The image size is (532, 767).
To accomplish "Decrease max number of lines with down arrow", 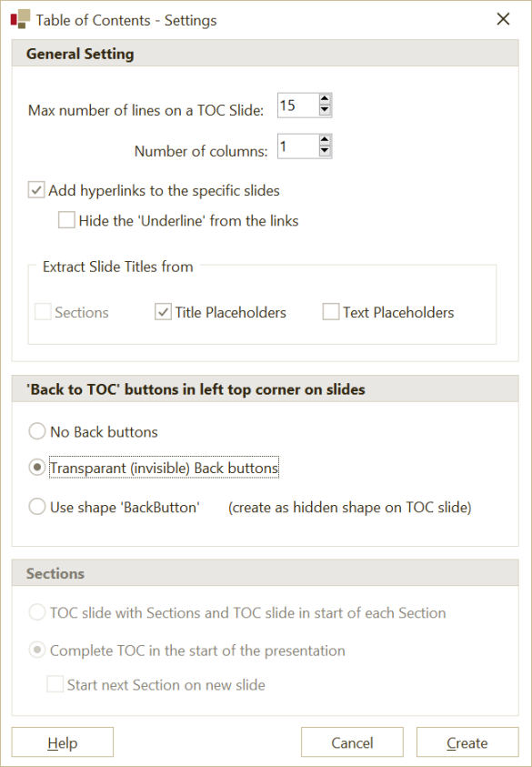I will coord(323,110).
